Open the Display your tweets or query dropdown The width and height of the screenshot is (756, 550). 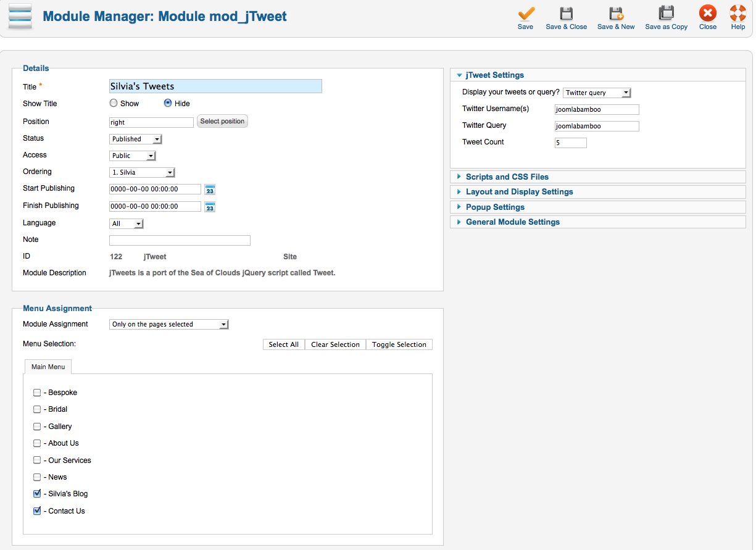597,93
